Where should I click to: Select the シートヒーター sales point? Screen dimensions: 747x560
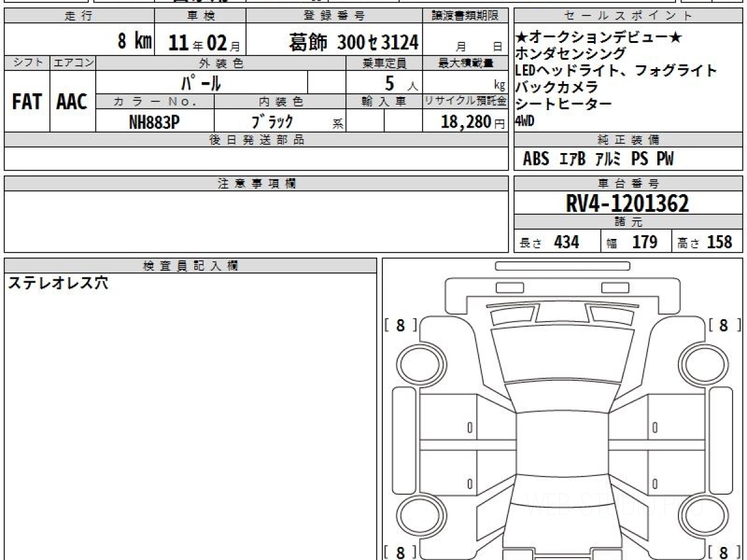pyautogui.click(x=563, y=103)
